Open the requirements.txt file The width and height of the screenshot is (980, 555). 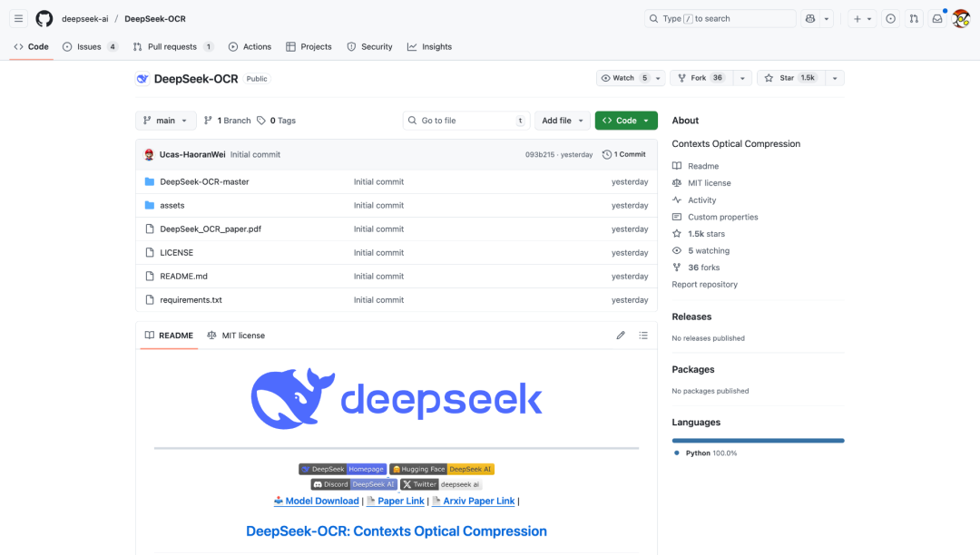(191, 299)
